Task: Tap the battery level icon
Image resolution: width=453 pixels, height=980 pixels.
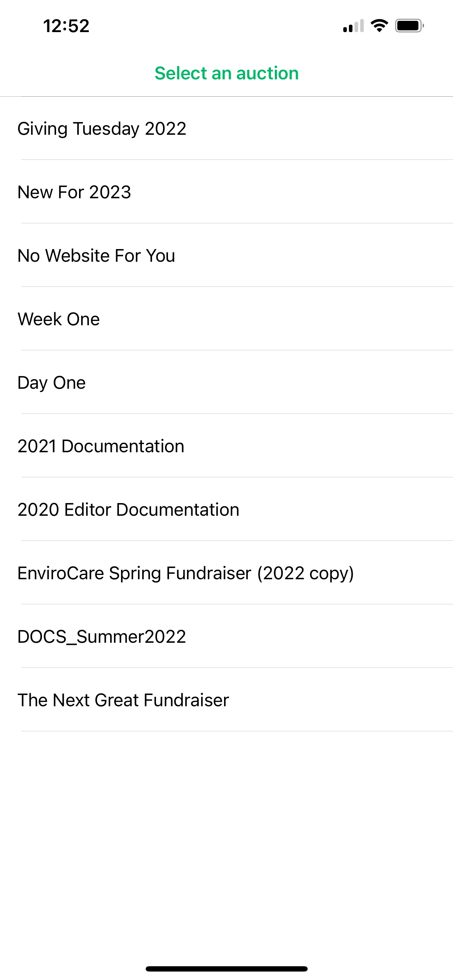Action: [x=409, y=26]
